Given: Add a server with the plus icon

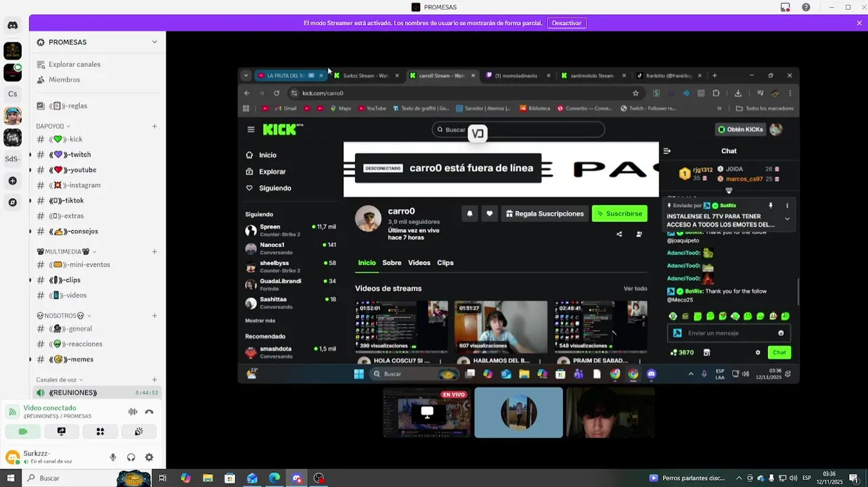Looking at the screenshot, I should point(12,181).
